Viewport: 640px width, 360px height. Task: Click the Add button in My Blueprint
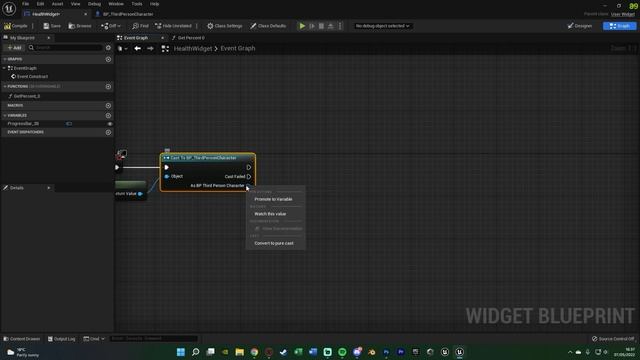(x=14, y=48)
